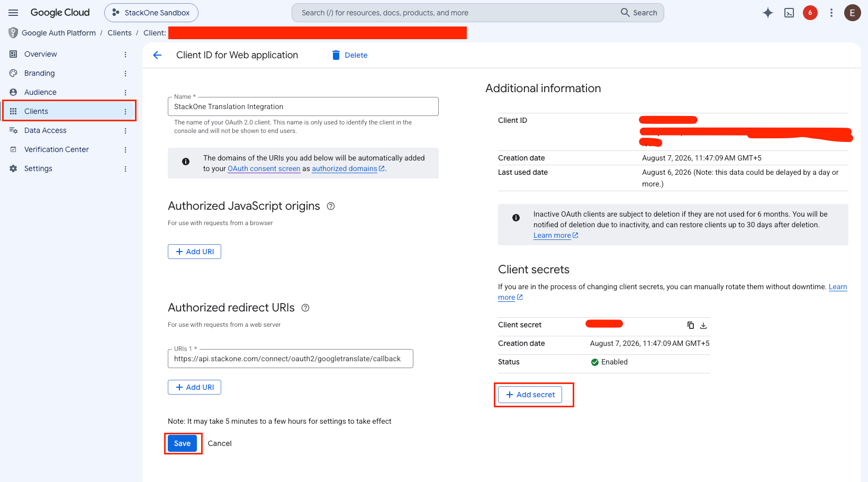
Task: Download the client secret JSON
Action: pyautogui.click(x=703, y=325)
